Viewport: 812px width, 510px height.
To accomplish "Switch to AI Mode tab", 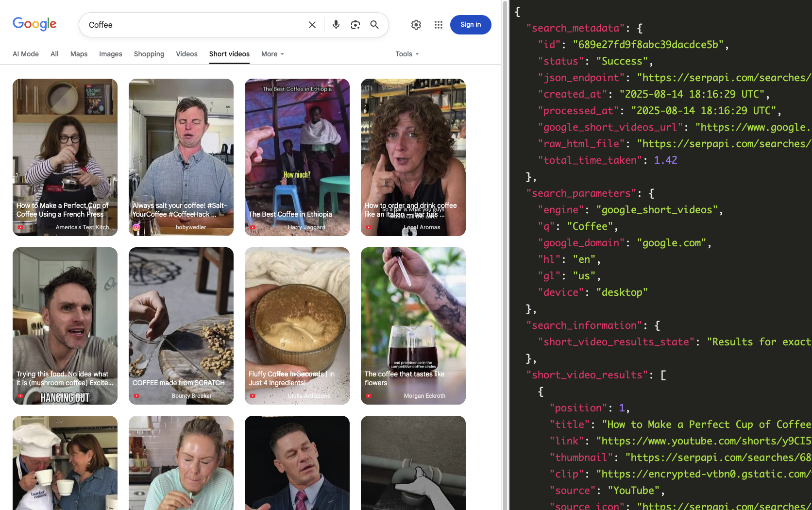I will pos(26,54).
